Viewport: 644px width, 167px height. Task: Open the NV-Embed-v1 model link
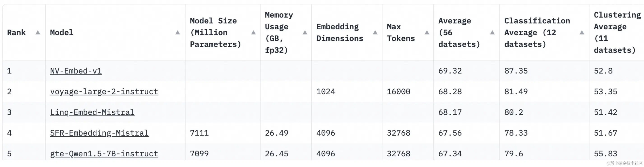[76, 71]
